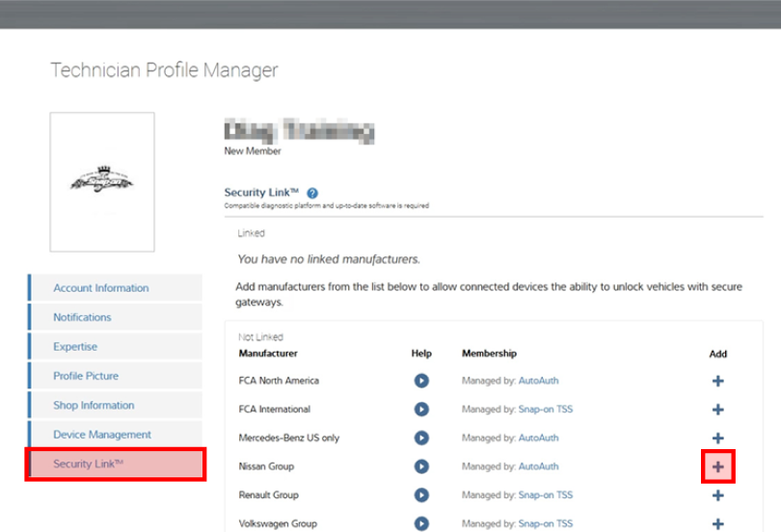This screenshot has height=532, width=781.
Task: Go to Device Management section
Action: coord(115,435)
